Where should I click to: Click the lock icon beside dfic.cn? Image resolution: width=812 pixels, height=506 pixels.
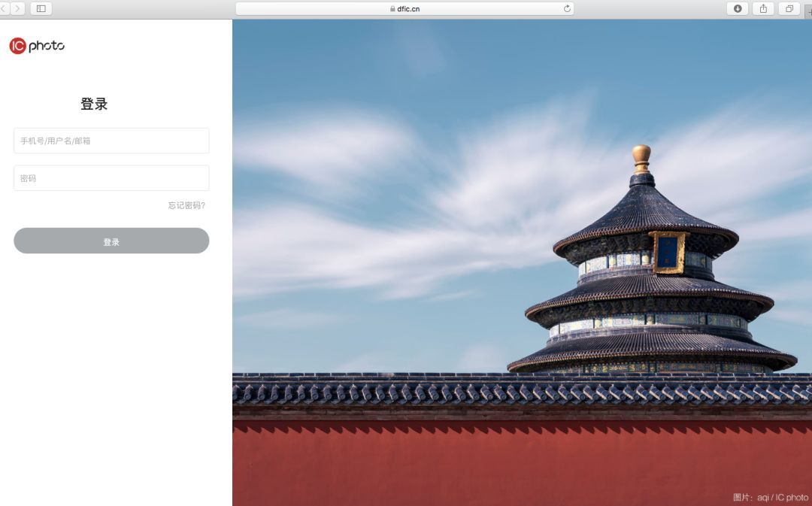(392, 9)
